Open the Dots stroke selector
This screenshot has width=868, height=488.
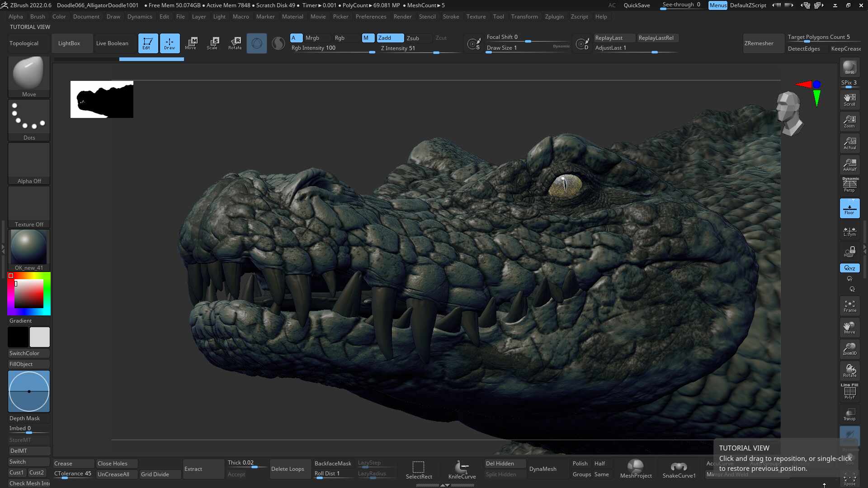coord(29,120)
